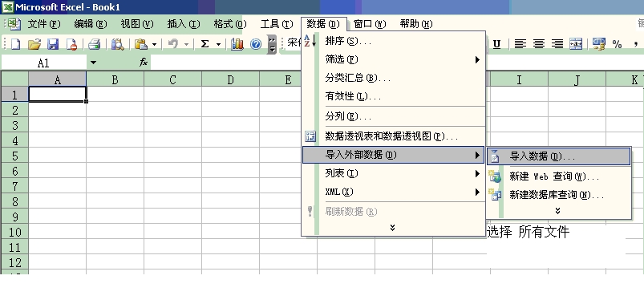Select column J header
The image size is (644, 308).
(x=577, y=79)
